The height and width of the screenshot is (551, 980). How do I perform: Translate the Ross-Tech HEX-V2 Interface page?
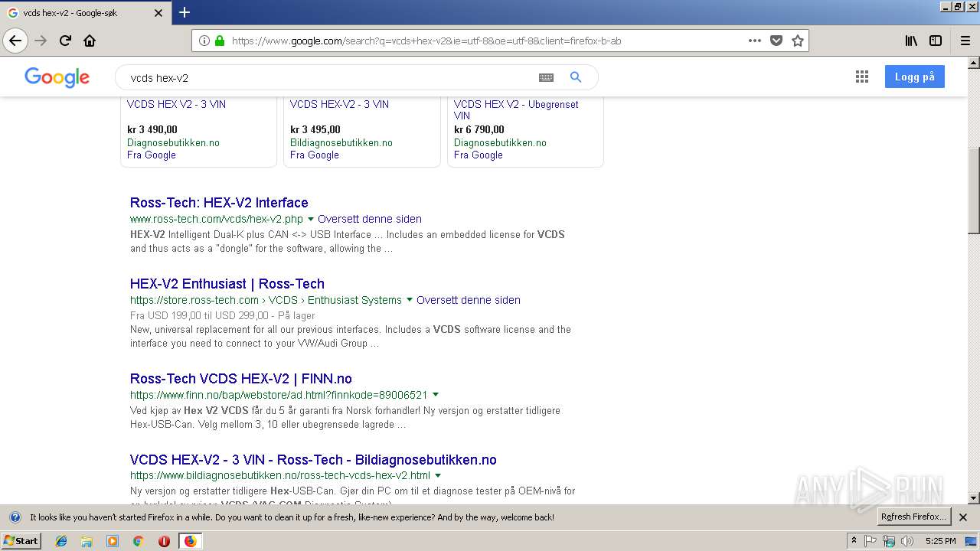pyautogui.click(x=370, y=219)
